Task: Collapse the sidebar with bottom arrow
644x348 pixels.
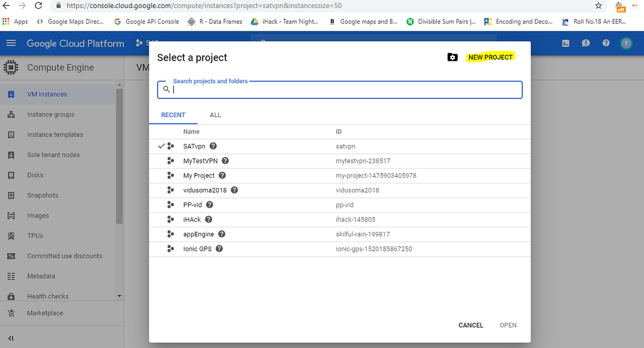Action: (x=11, y=338)
